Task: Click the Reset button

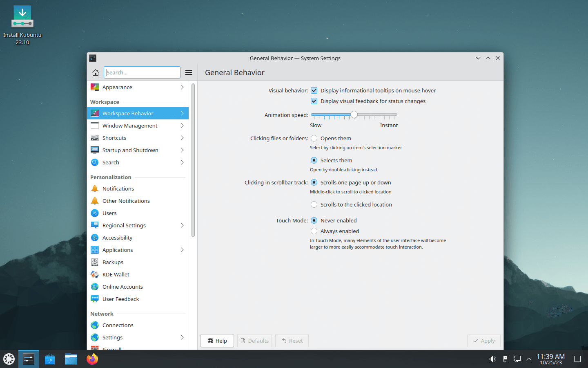Action: click(x=292, y=341)
